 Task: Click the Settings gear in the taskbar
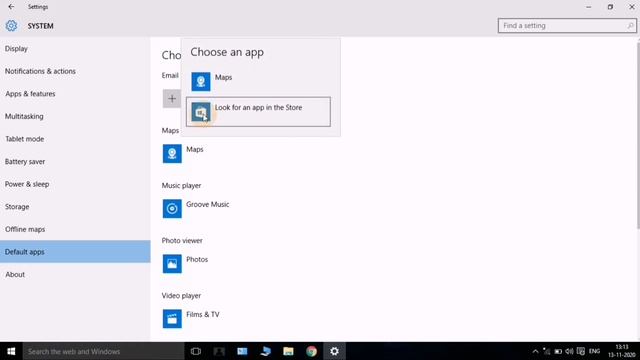tap(334, 351)
